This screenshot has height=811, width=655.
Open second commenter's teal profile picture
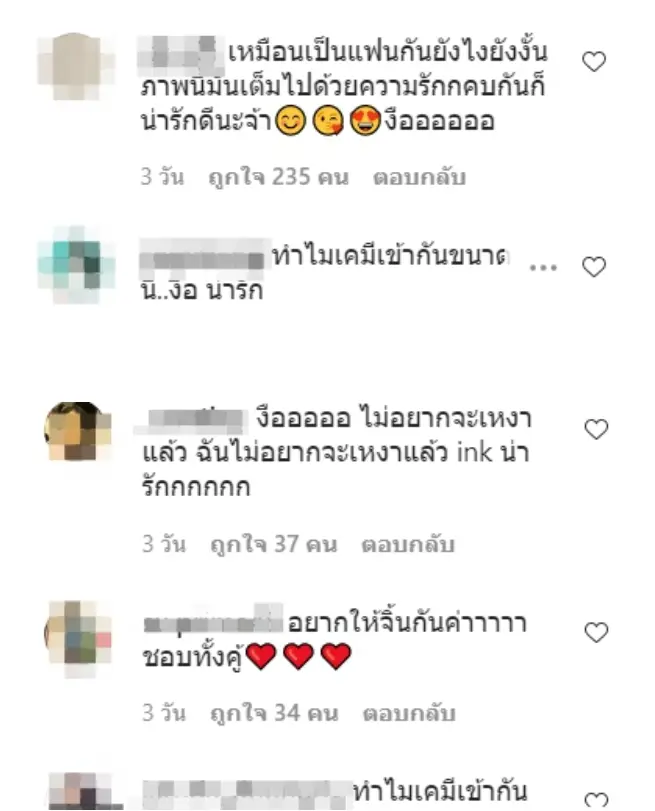pyautogui.click(x=76, y=264)
